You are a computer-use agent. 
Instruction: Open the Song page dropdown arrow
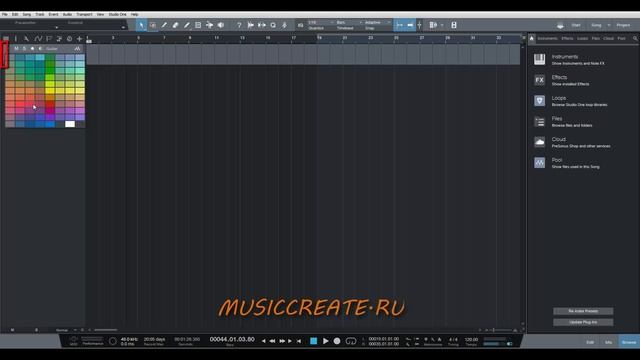pos(609,25)
